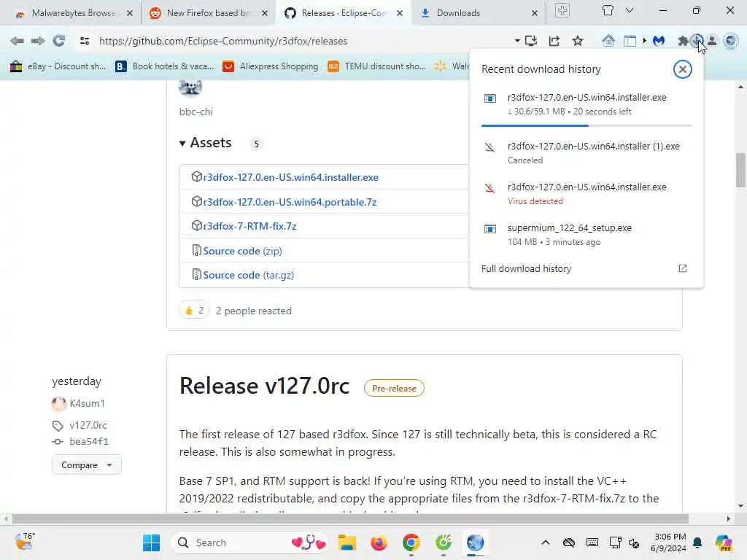Click the canceled installer (1).exe entry
This screenshot has width=747, height=560.
(587, 153)
